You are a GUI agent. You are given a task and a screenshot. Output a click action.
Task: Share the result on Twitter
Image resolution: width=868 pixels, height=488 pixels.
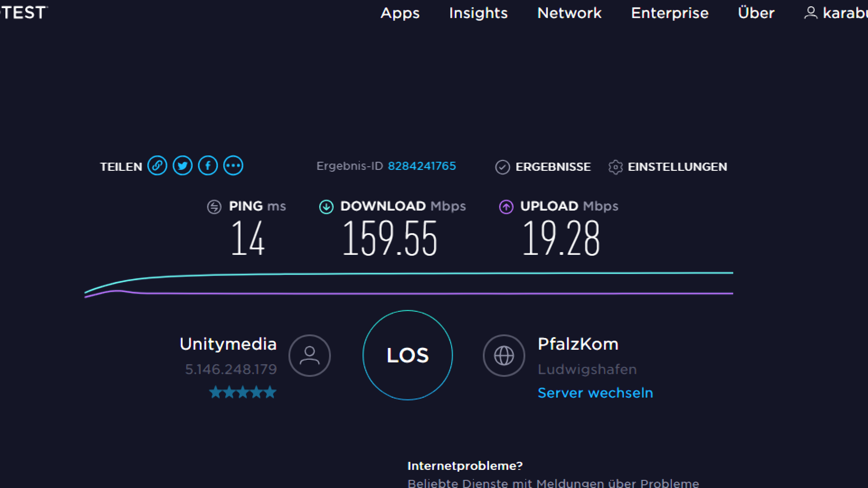point(183,166)
